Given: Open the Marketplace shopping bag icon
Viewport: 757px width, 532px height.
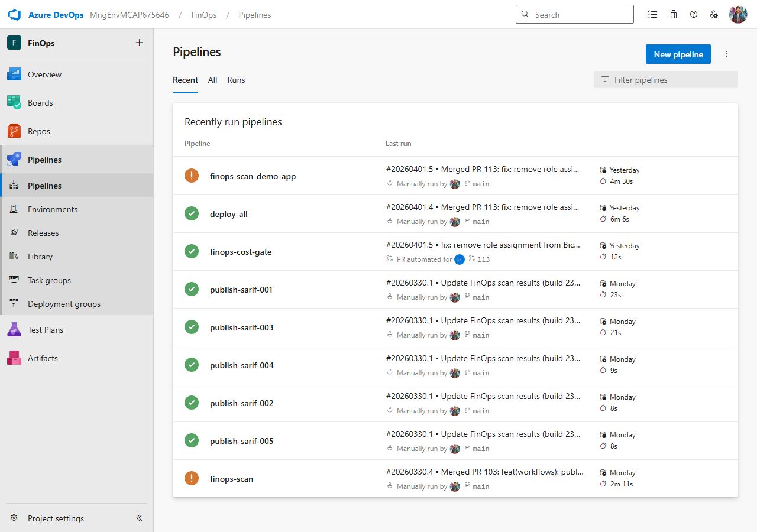Looking at the screenshot, I should tap(674, 15).
